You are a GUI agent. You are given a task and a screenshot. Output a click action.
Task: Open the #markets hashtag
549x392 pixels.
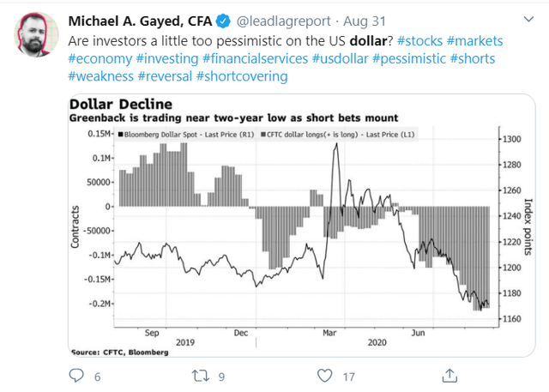[x=474, y=41]
